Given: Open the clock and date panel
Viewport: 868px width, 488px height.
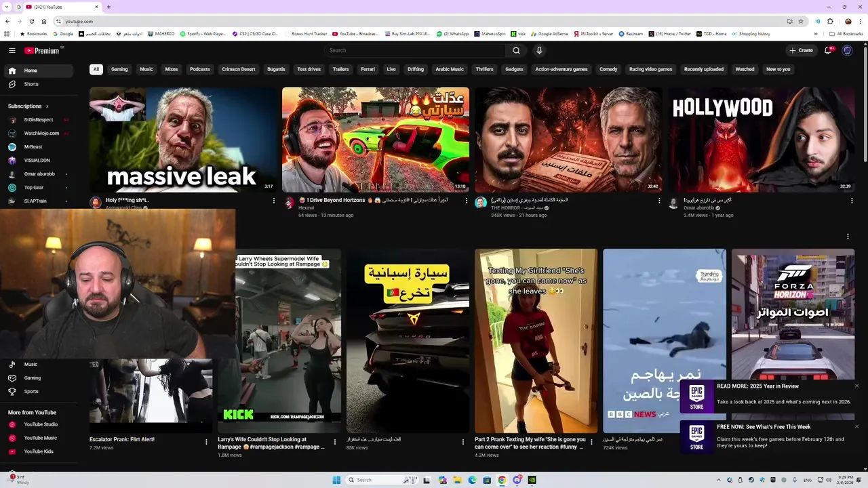Looking at the screenshot, I should click(844, 480).
